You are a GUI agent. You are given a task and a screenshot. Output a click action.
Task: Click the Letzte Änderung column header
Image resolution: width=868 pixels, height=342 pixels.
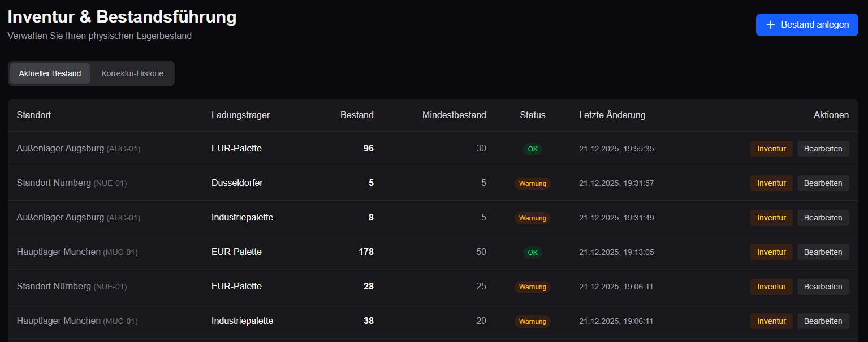click(x=612, y=115)
